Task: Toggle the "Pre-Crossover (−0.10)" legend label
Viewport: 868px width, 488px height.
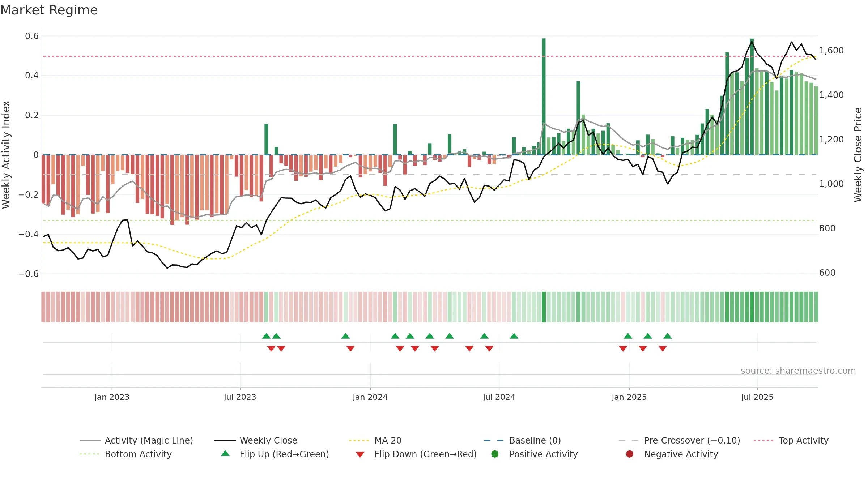Action: click(x=692, y=441)
